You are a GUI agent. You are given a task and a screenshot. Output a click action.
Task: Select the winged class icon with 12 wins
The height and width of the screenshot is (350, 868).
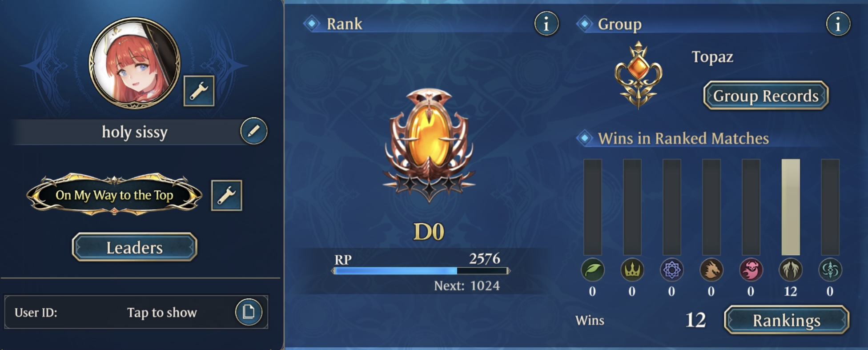point(790,270)
